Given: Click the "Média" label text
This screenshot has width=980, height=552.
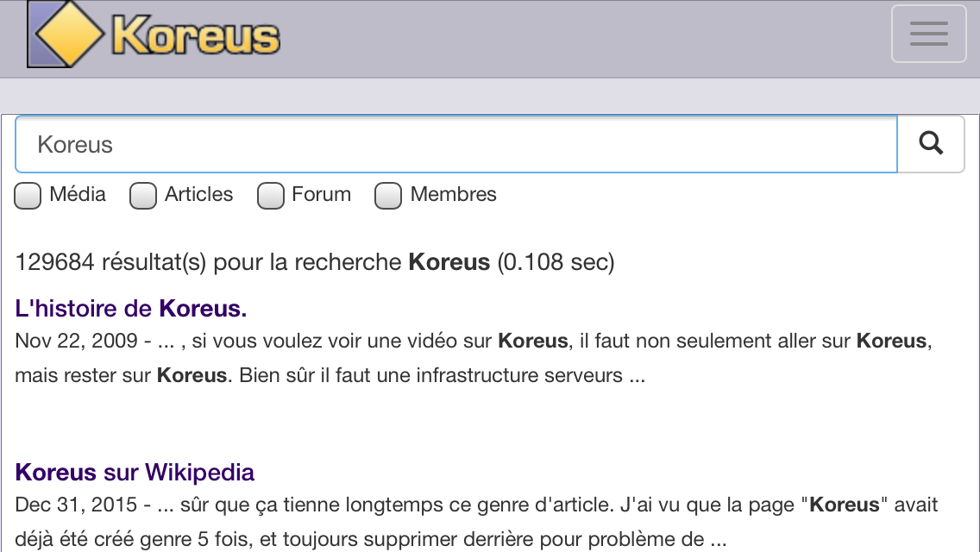Looking at the screenshot, I should (x=78, y=194).
